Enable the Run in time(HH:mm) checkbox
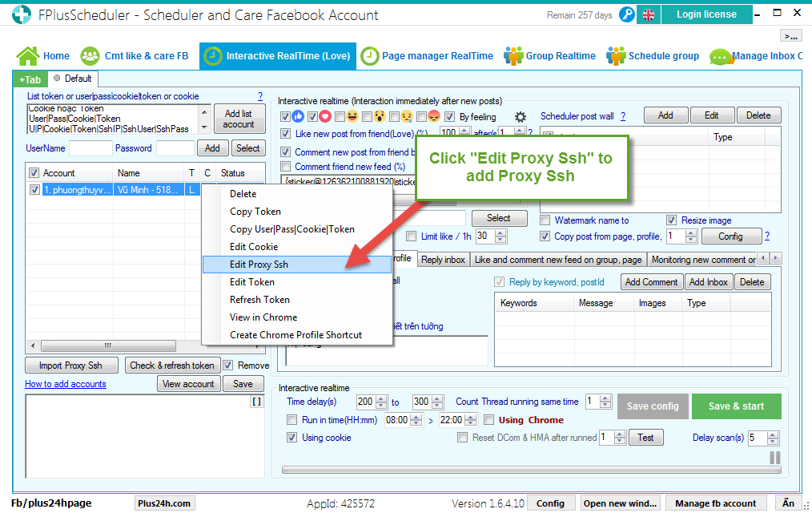The height and width of the screenshot is (513, 812). point(292,420)
